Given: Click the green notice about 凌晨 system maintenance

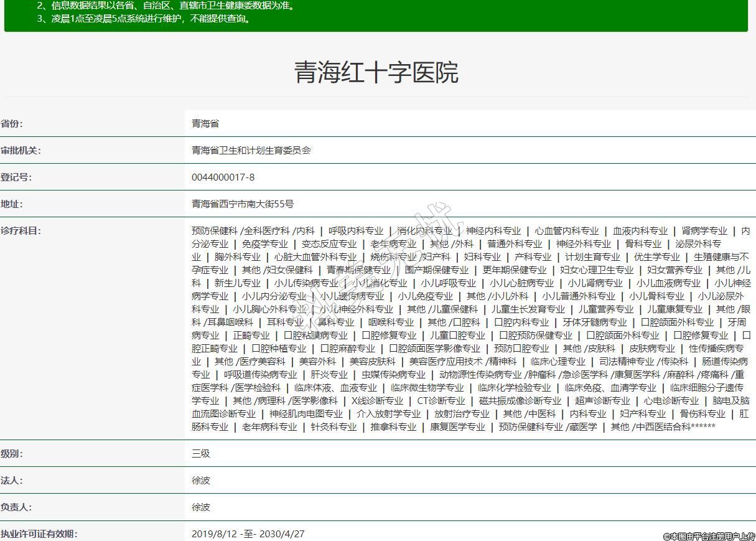Looking at the screenshot, I should pyautogui.click(x=144, y=18).
